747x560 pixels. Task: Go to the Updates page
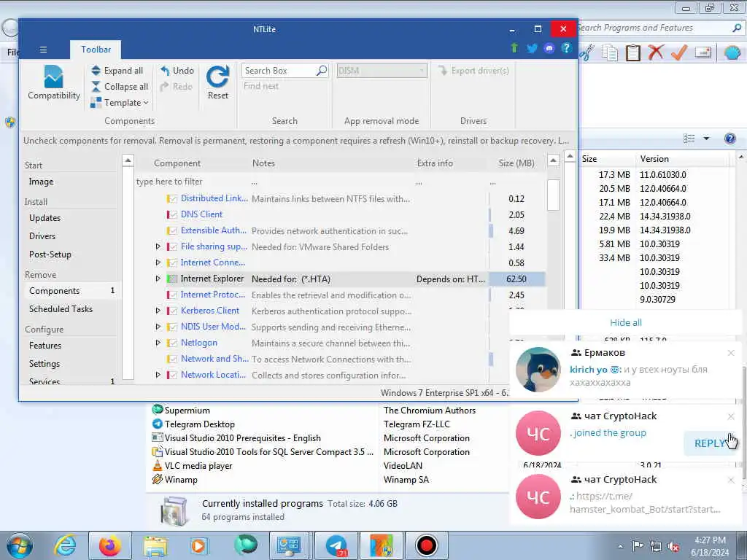(44, 218)
